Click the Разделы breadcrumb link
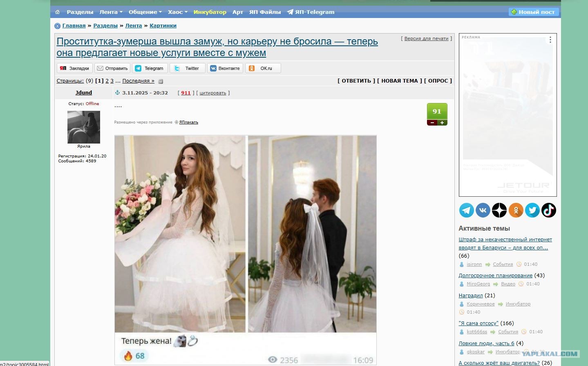Viewport: 588px width, 366px height. pyautogui.click(x=105, y=26)
